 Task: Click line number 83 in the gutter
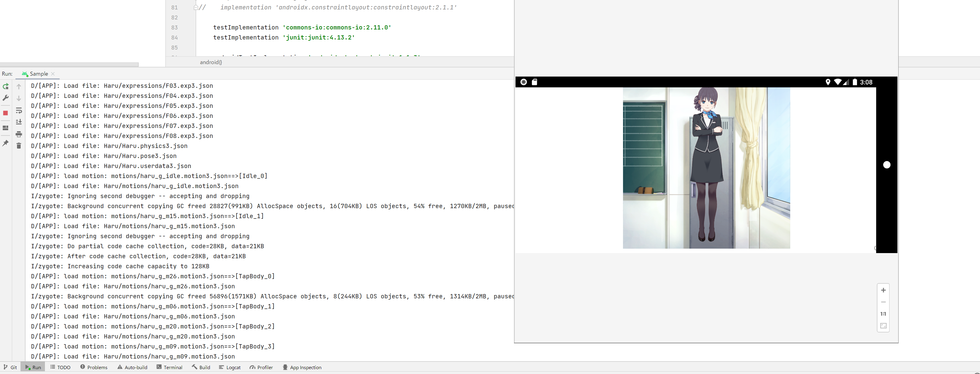(175, 27)
